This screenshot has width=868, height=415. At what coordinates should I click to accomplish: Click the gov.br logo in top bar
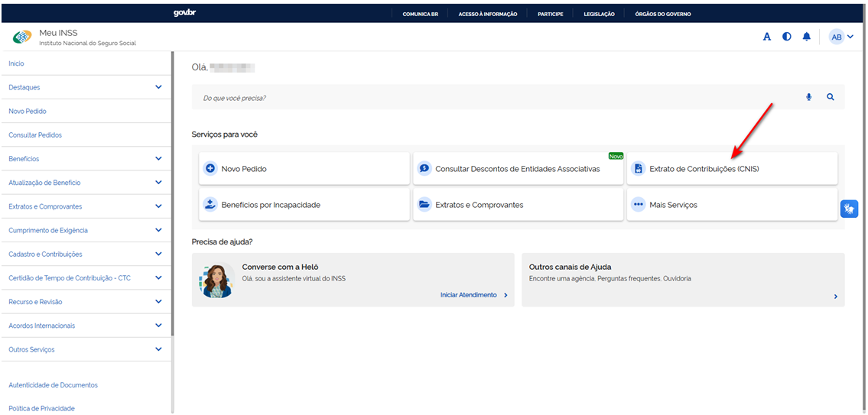click(184, 13)
